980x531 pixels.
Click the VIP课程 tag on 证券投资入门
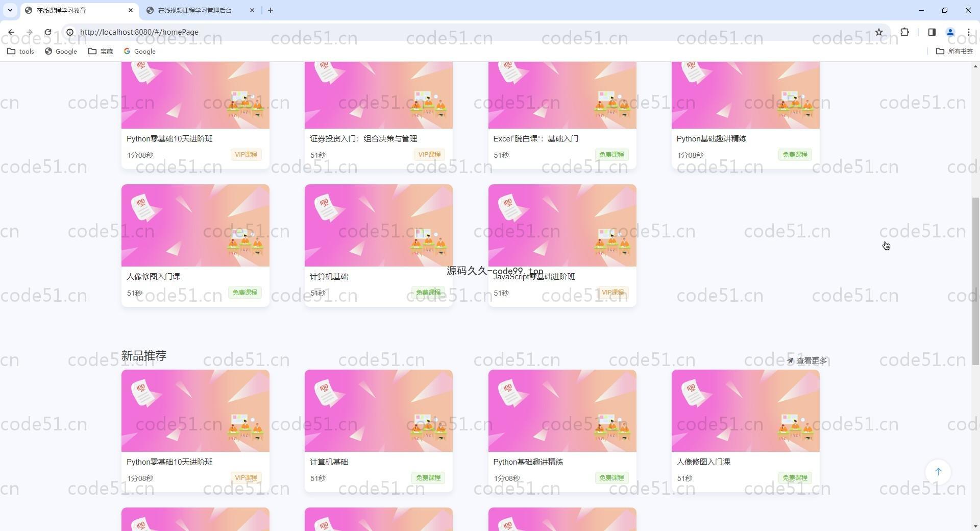[x=429, y=155]
